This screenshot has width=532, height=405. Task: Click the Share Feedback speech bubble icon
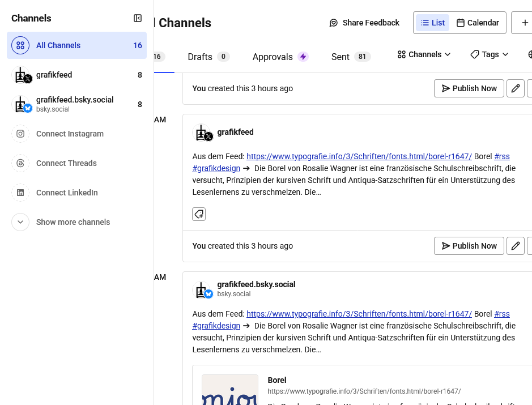click(334, 23)
